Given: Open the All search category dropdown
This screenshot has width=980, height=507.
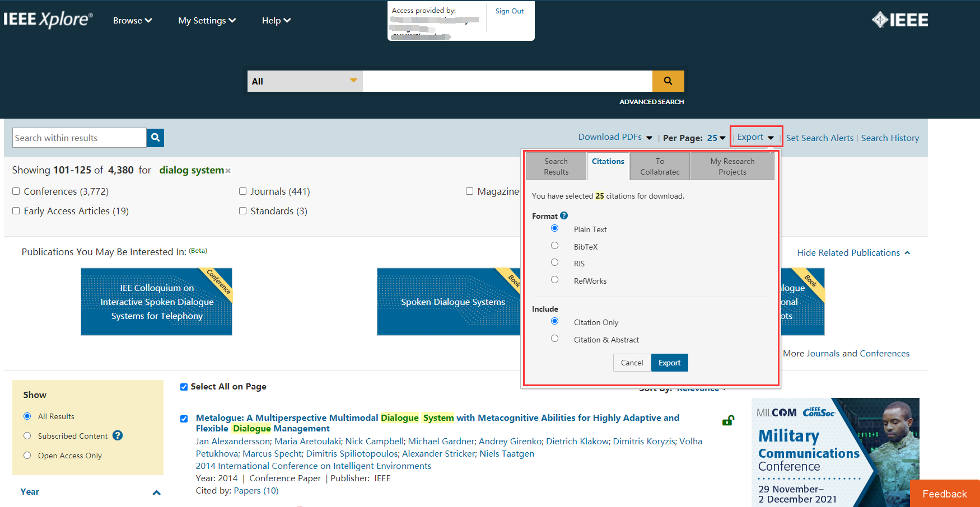Looking at the screenshot, I should [305, 81].
